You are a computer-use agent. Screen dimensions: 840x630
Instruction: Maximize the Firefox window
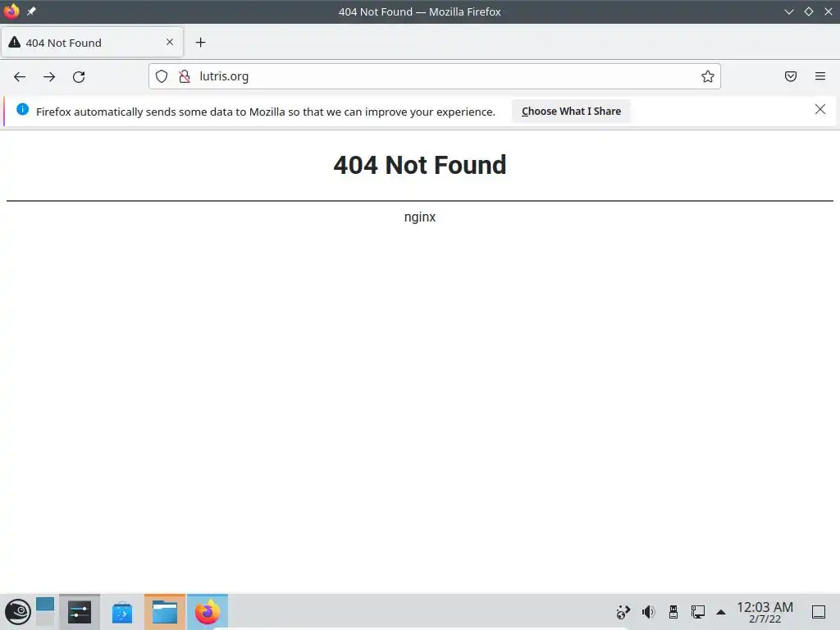[808, 11]
